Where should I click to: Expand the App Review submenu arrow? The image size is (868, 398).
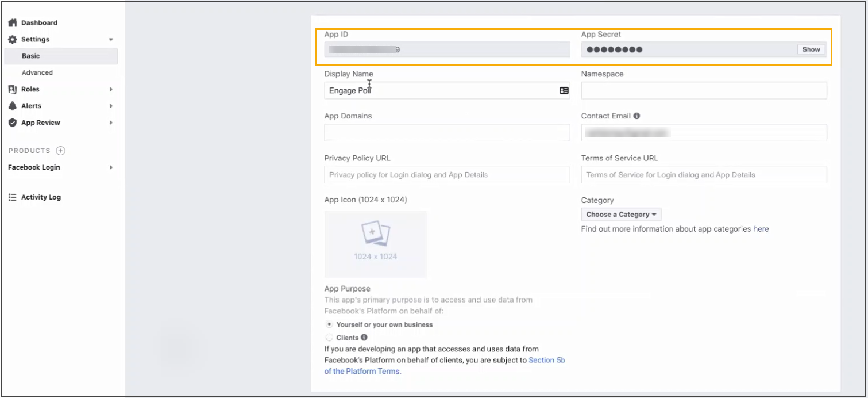[x=111, y=123]
